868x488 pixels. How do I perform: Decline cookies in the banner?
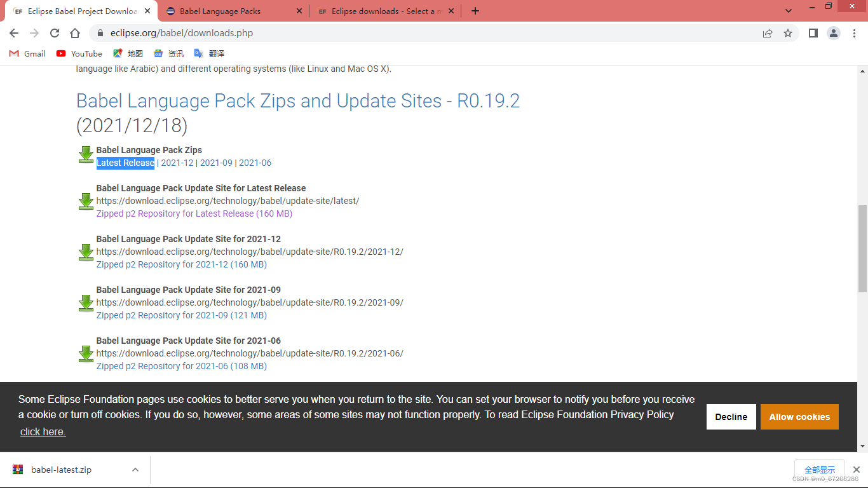click(731, 417)
